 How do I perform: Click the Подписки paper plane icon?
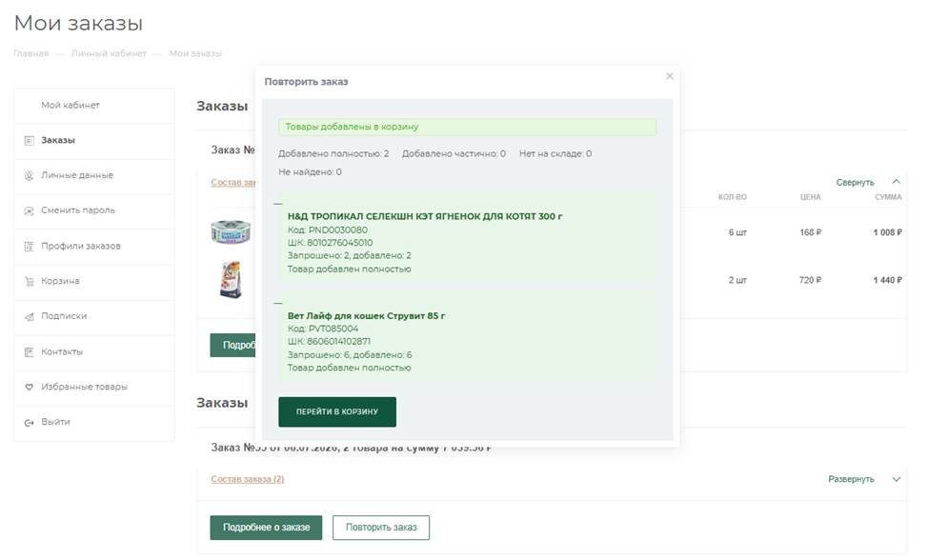click(x=29, y=316)
